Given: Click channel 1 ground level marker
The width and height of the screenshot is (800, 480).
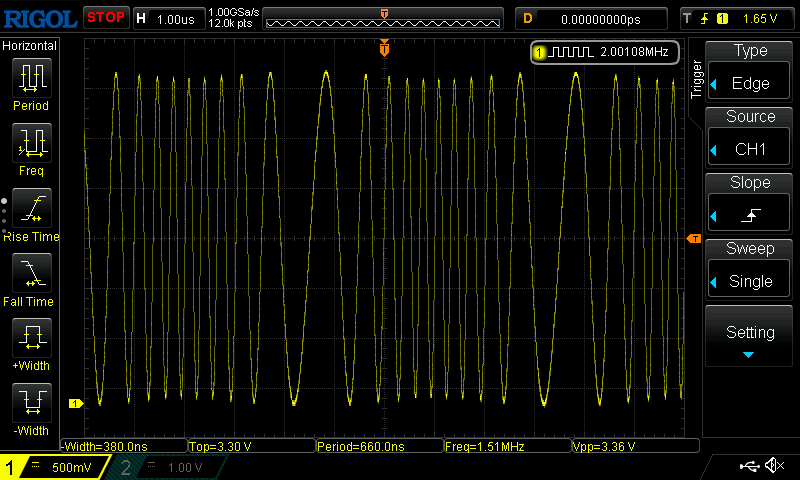Looking at the screenshot, I should tap(76, 403).
